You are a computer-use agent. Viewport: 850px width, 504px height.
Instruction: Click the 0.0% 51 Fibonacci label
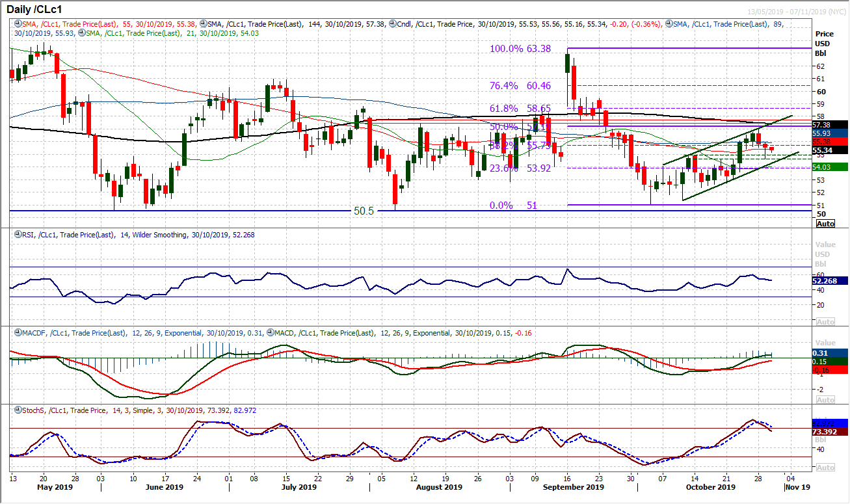[x=513, y=205]
